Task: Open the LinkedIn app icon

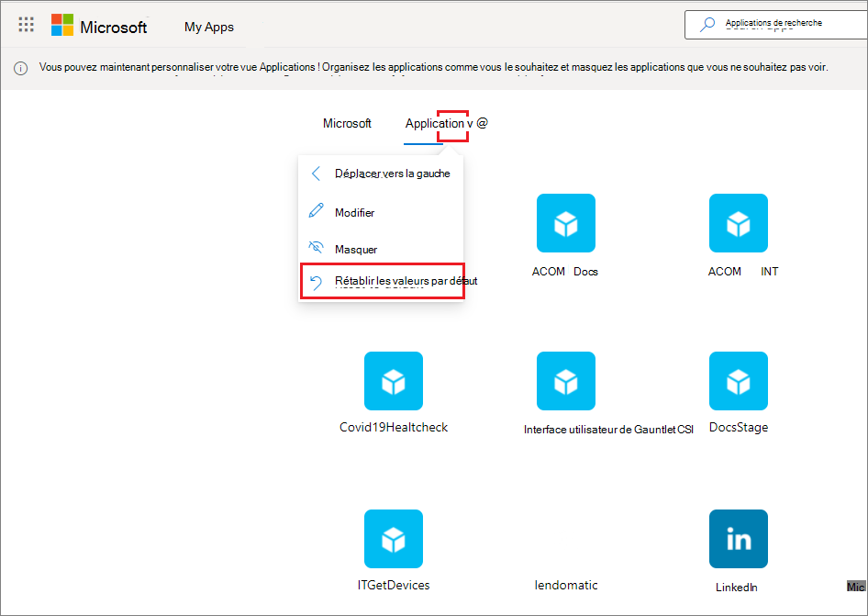Action: pyautogui.click(x=739, y=539)
